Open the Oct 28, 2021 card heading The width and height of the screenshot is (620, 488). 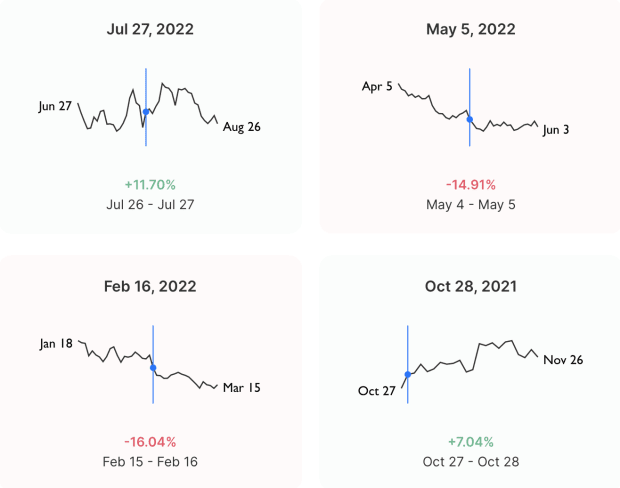(470, 286)
